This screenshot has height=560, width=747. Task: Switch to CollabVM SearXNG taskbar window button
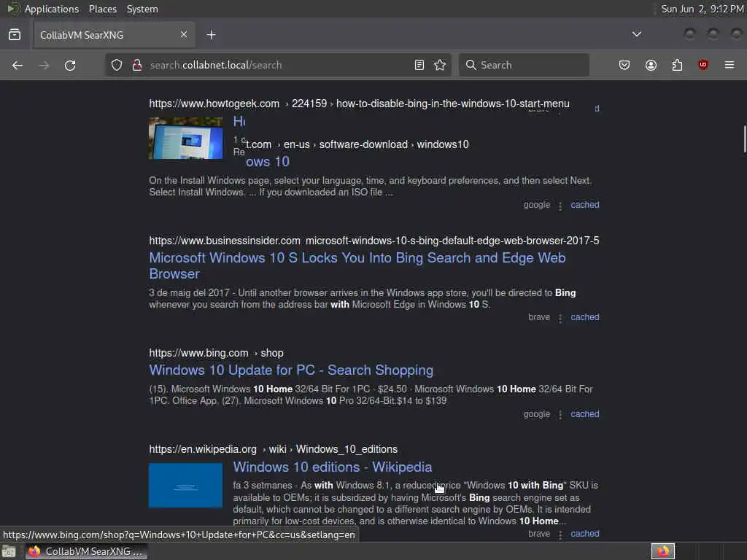pos(86,551)
